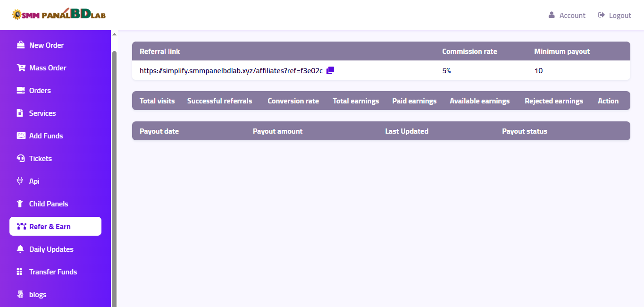Click the New Order shopping bag icon
Screen dimensions: 644x307
20,45
